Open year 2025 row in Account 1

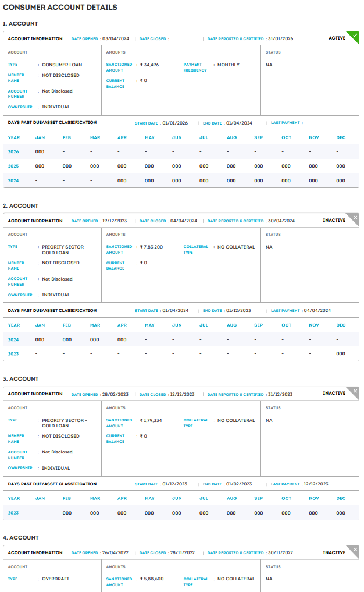(13, 166)
